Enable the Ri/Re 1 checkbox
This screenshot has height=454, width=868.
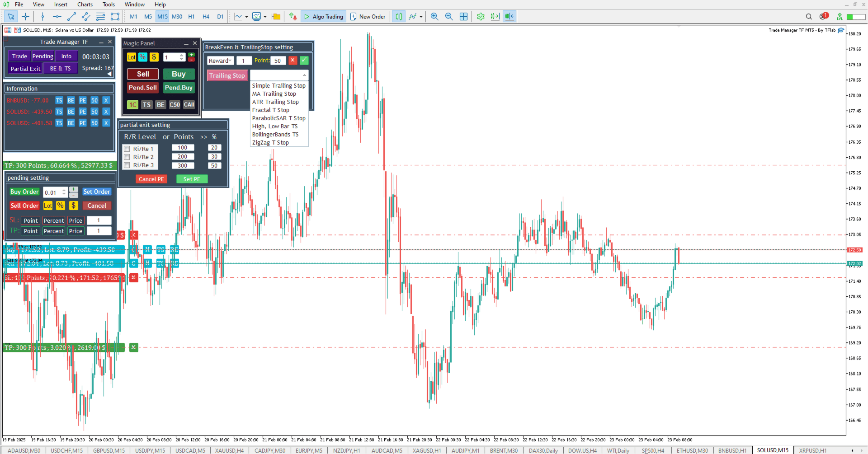[x=127, y=149]
